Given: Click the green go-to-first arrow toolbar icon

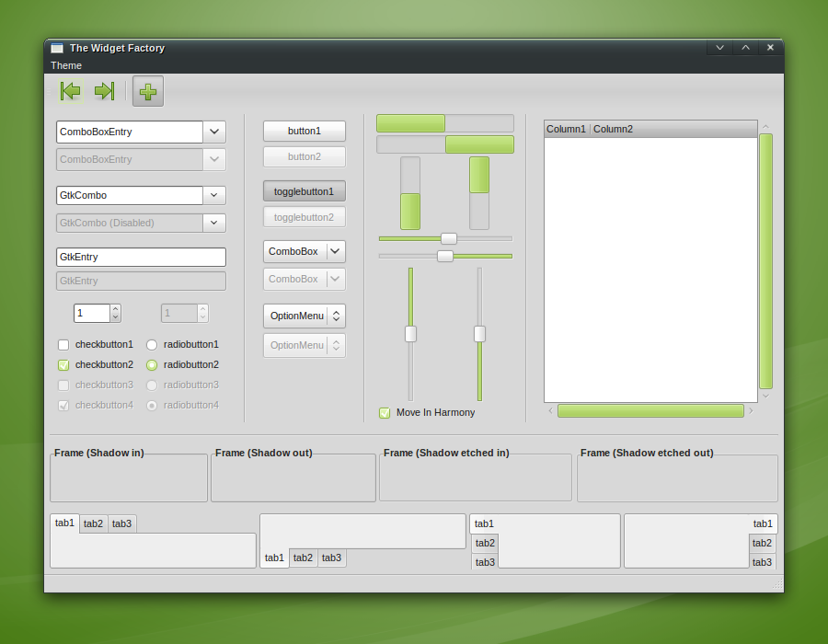Looking at the screenshot, I should point(70,91).
